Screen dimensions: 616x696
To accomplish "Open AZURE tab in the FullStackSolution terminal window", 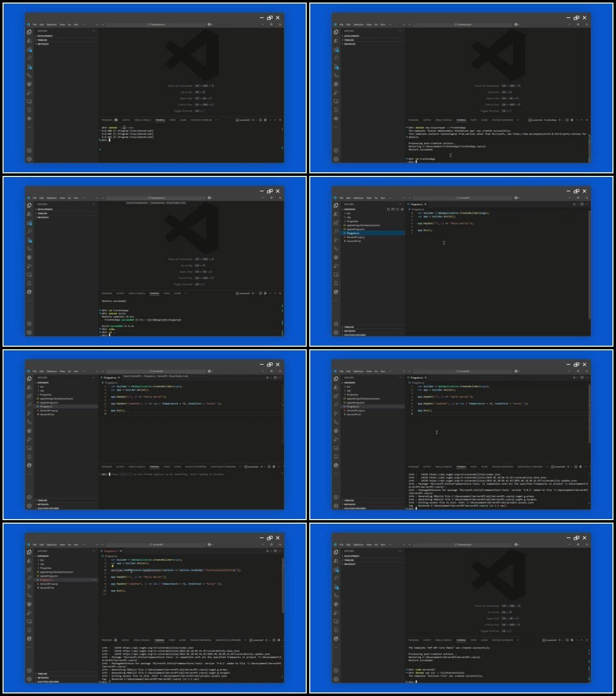I will pyautogui.click(x=484, y=640).
